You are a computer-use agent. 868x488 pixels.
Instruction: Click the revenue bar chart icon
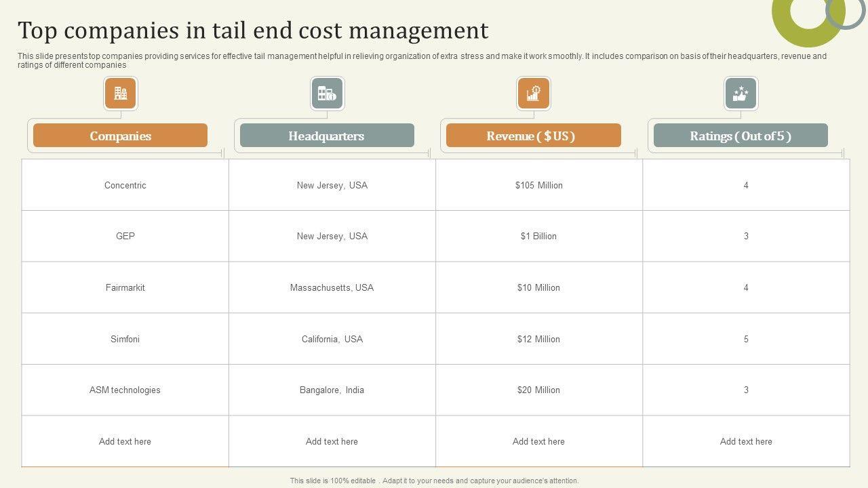click(x=534, y=94)
